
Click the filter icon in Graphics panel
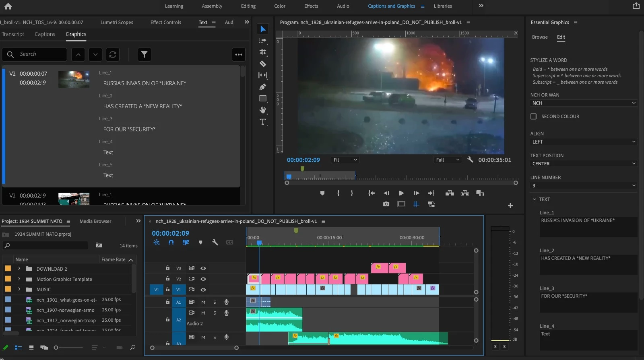coord(144,54)
